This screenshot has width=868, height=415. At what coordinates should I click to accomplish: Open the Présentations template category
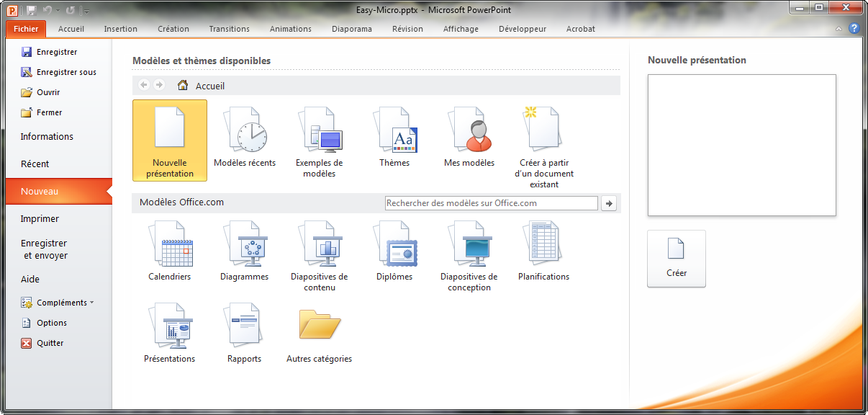coord(170,334)
